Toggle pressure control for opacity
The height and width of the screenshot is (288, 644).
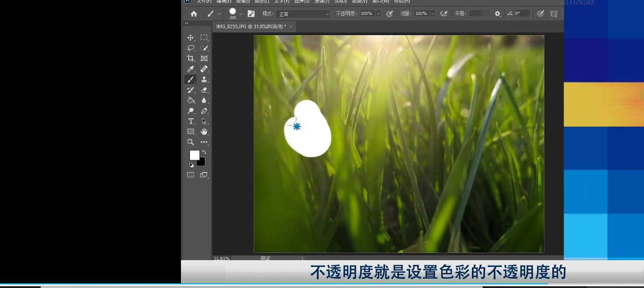tap(389, 14)
